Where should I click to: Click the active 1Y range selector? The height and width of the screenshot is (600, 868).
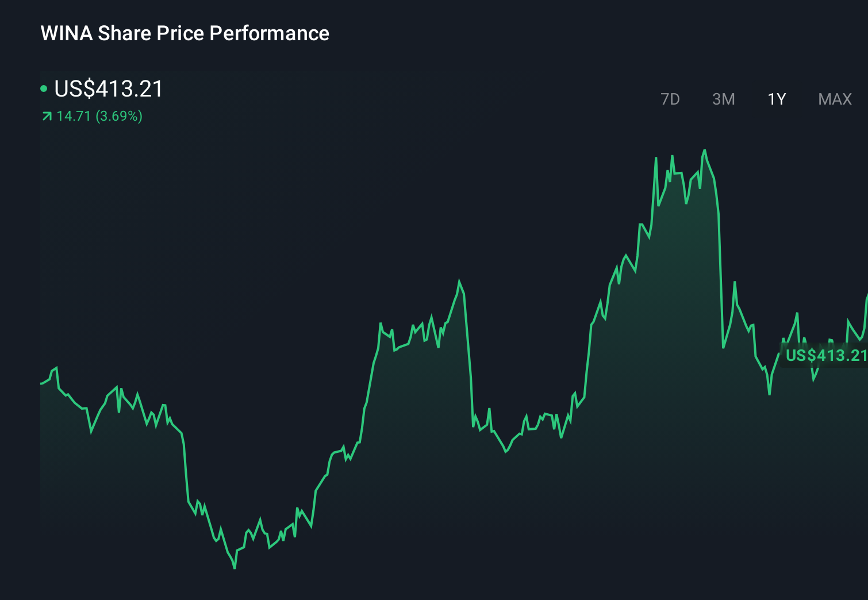[x=776, y=99]
